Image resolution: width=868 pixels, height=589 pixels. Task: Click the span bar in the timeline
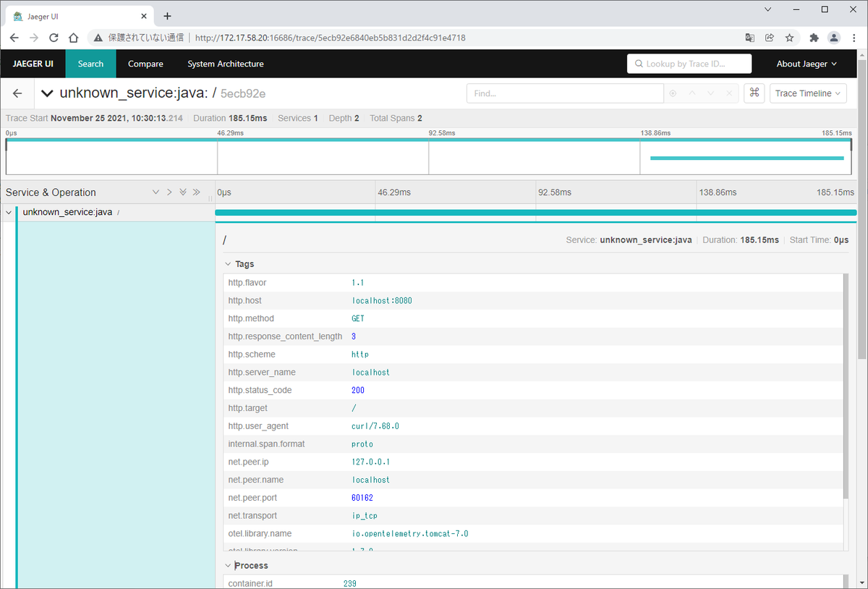[536, 213]
